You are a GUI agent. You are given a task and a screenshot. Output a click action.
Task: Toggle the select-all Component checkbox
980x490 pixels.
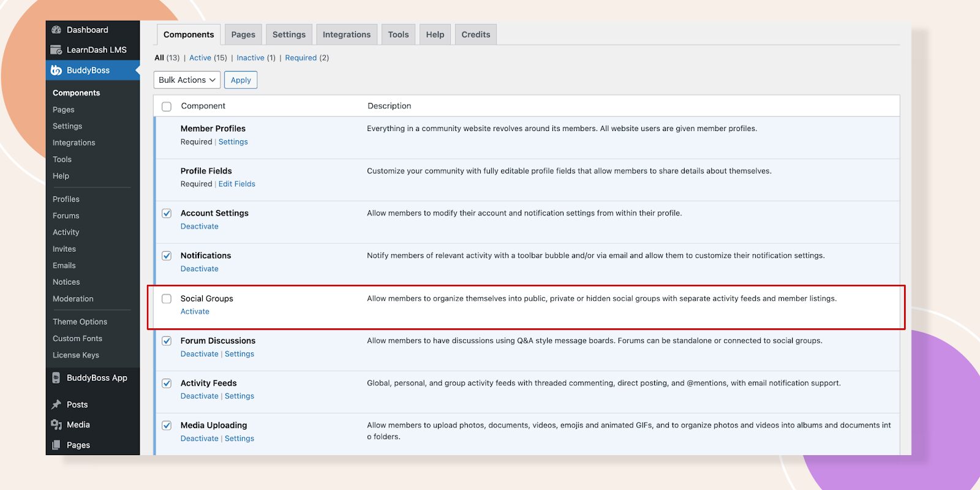click(x=167, y=107)
